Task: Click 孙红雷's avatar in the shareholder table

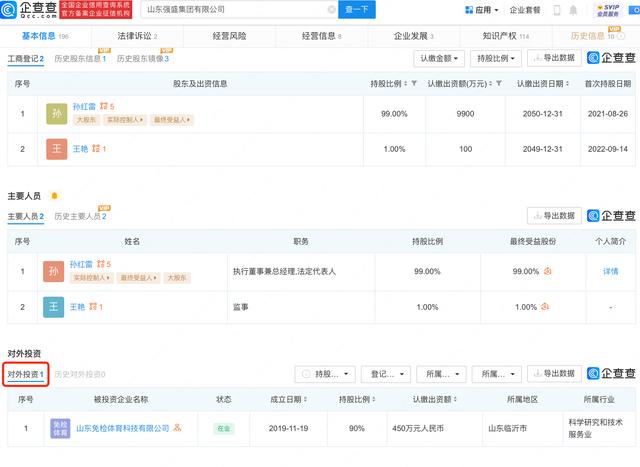Action: pyautogui.click(x=55, y=113)
